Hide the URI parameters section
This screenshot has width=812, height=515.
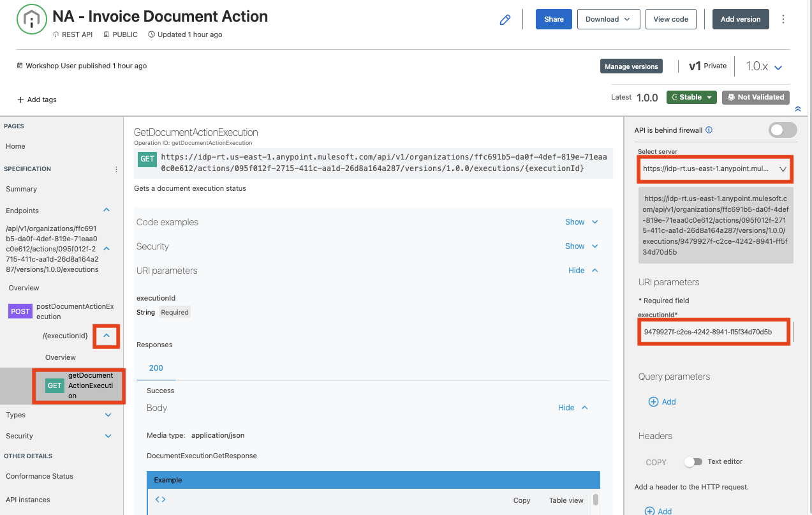pos(583,271)
